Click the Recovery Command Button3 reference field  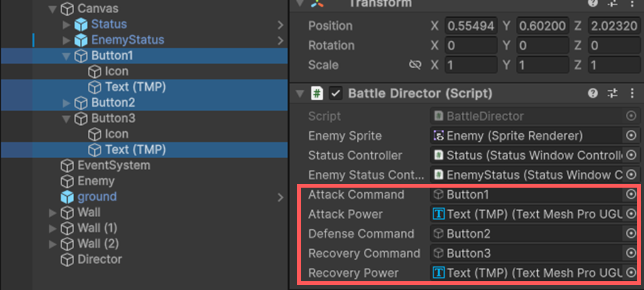pos(527,254)
